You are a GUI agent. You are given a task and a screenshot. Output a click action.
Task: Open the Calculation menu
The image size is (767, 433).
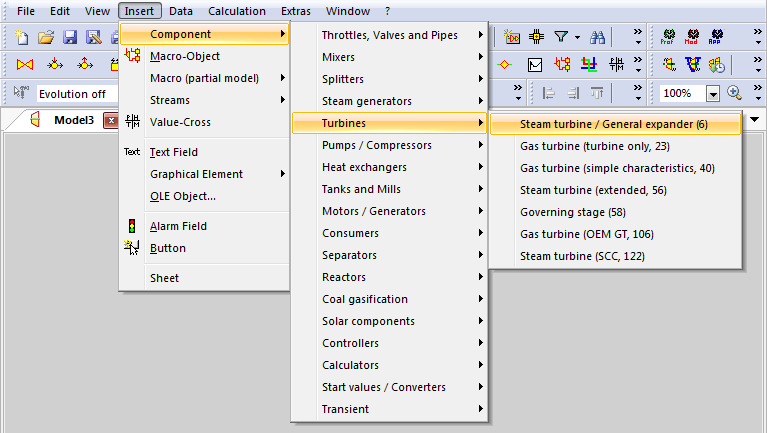pos(237,11)
